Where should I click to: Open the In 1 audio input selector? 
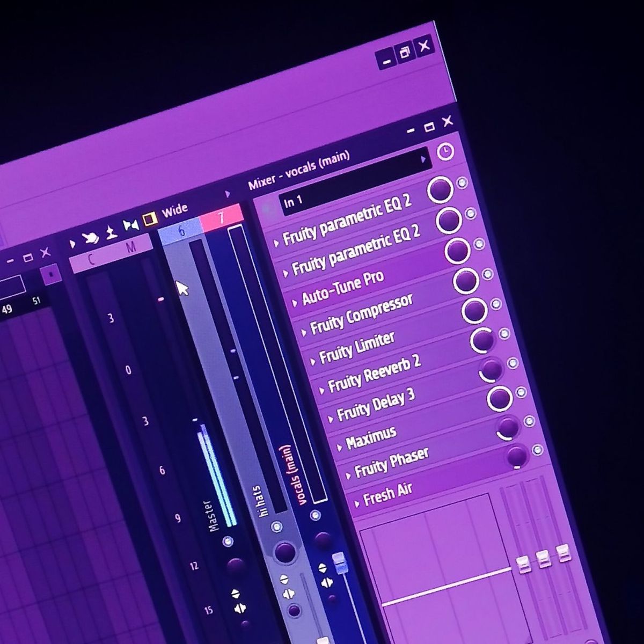[356, 181]
